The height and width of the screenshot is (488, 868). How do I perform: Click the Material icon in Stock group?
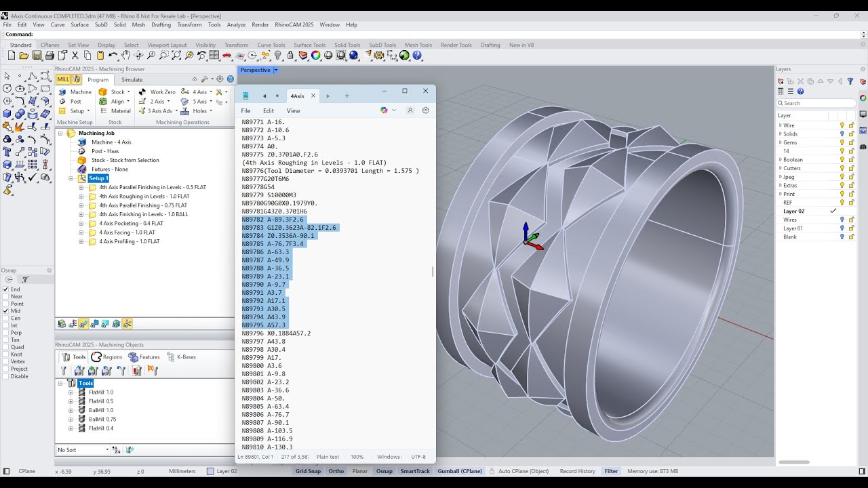(x=103, y=111)
